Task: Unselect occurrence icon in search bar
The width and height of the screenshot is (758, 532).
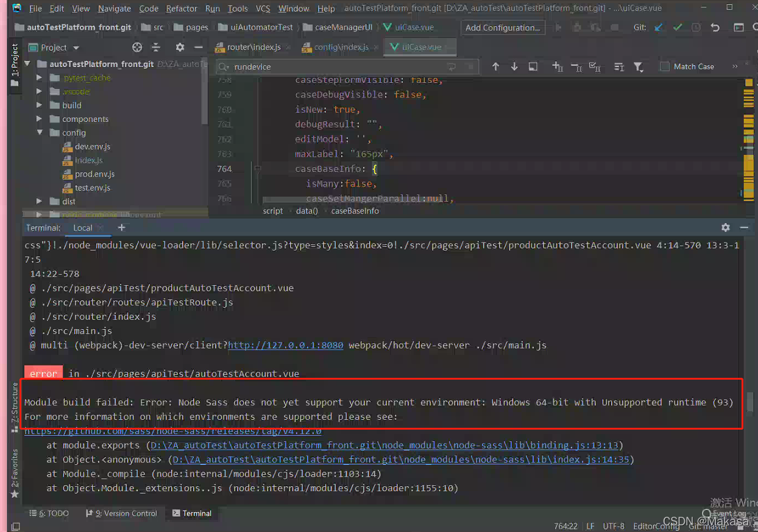Action: pos(576,66)
